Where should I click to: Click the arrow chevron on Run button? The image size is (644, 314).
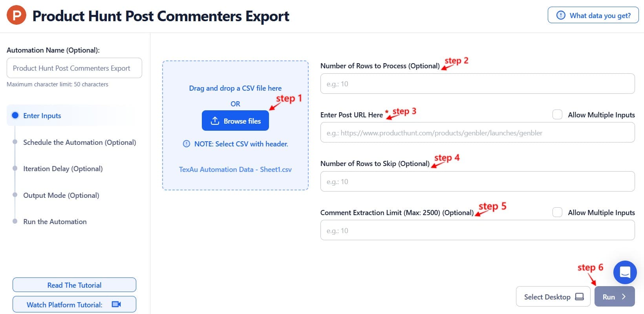[x=624, y=297]
